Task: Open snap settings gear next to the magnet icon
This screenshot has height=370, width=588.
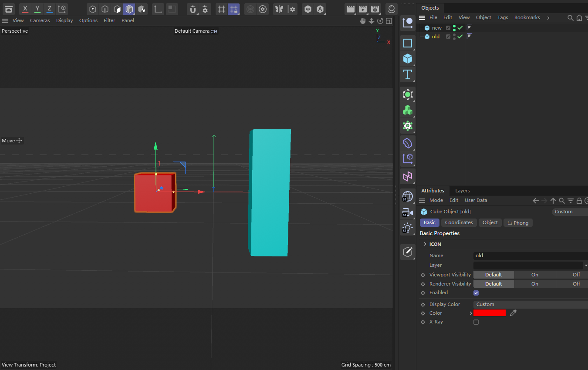Action: pyautogui.click(x=205, y=9)
